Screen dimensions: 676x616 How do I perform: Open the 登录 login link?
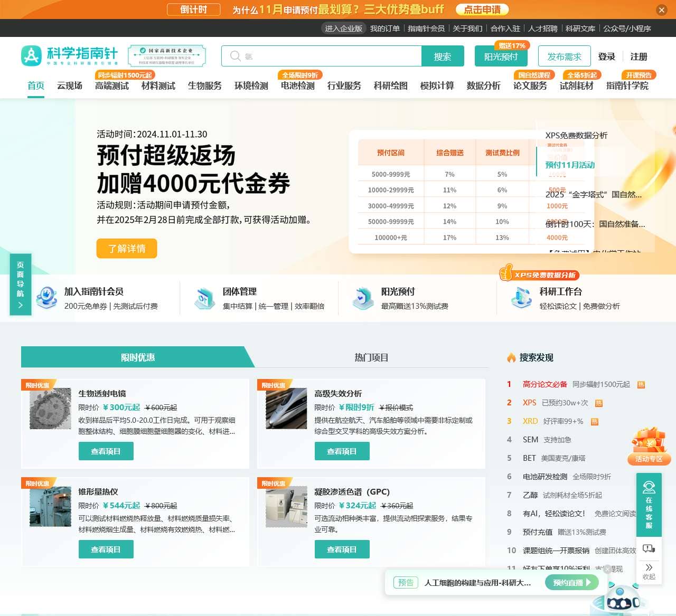tap(607, 56)
